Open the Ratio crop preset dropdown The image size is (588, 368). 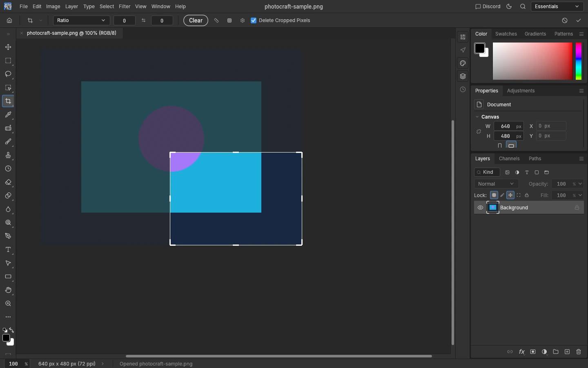[82, 20]
